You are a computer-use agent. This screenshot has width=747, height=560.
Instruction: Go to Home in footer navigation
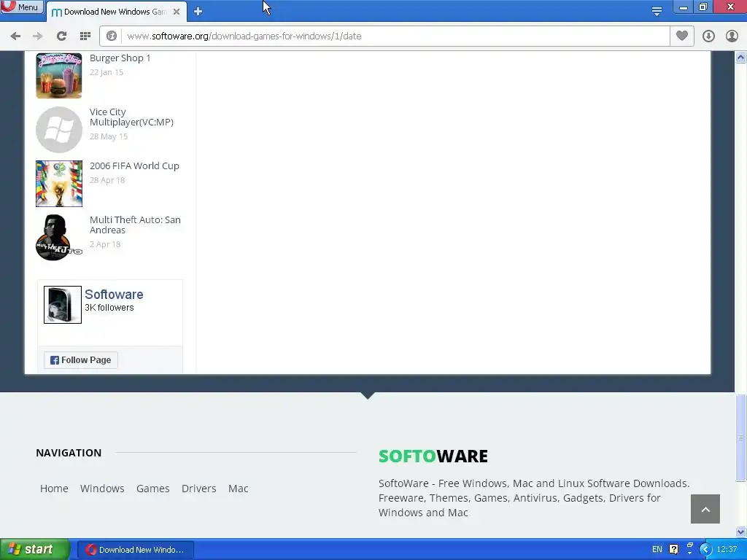[x=54, y=489]
